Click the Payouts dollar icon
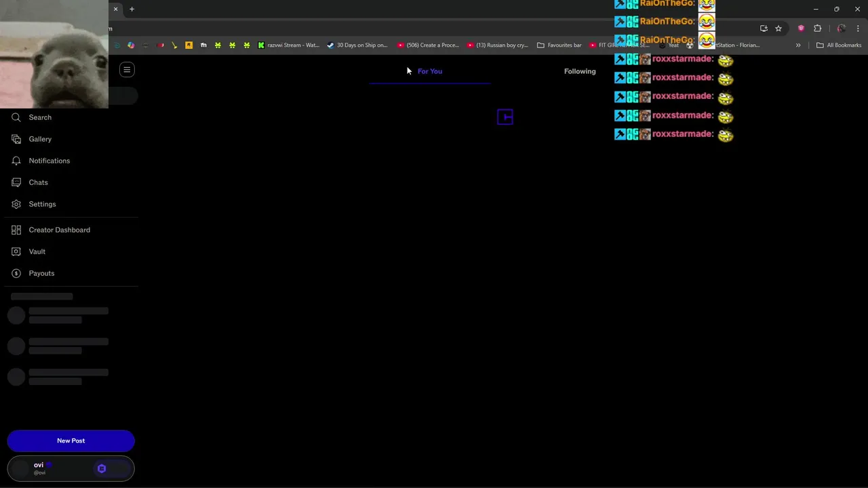 pyautogui.click(x=16, y=273)
